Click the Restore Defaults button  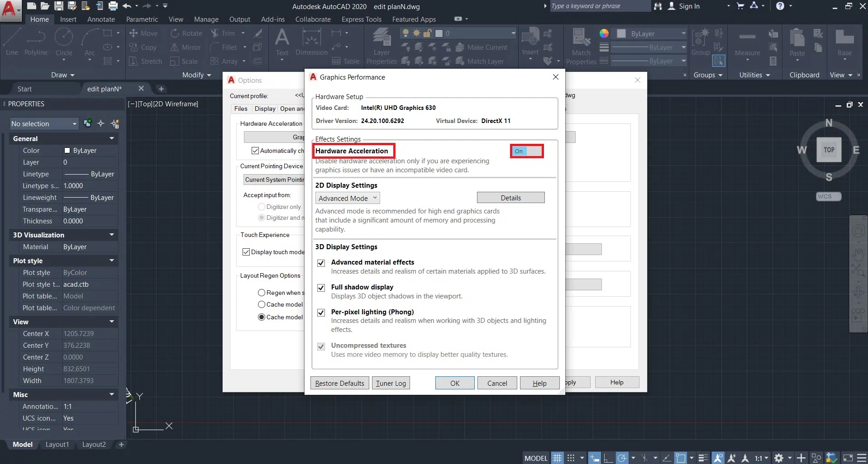[x=339, y=383]
